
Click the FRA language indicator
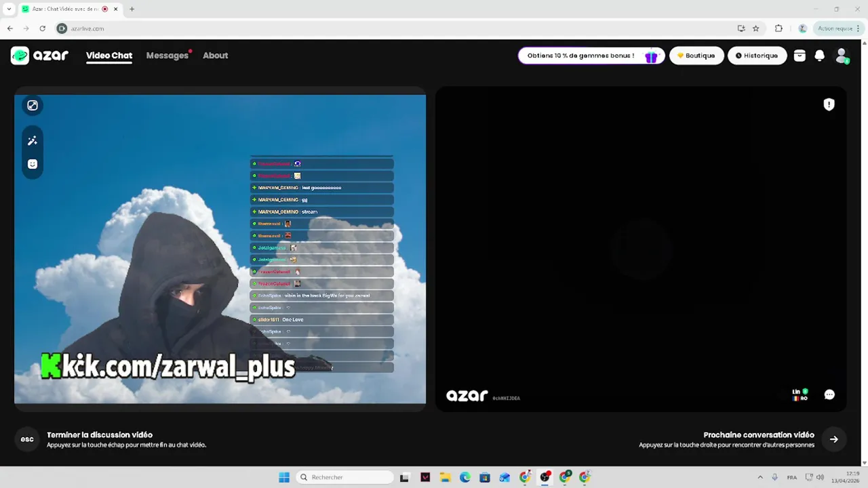792,477
